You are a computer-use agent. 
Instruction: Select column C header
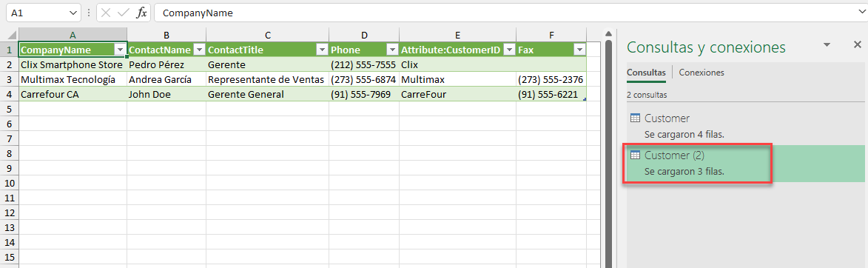(267, 35)
